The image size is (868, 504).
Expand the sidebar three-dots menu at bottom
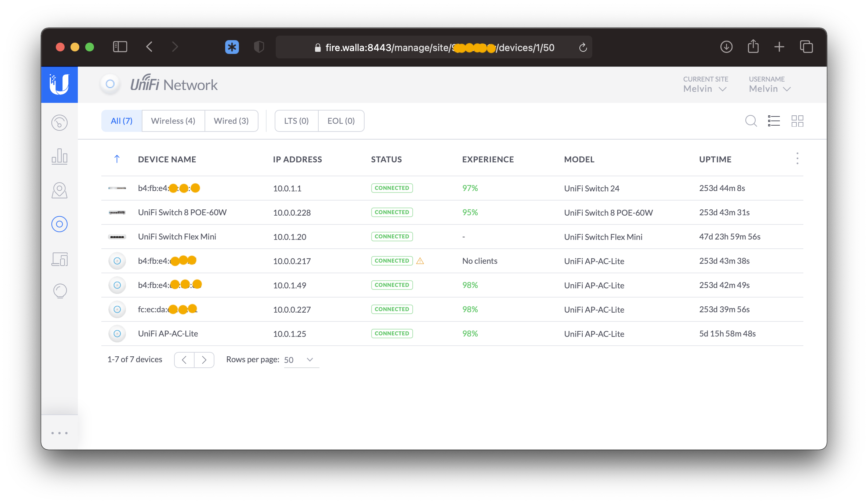pos(59,433)
